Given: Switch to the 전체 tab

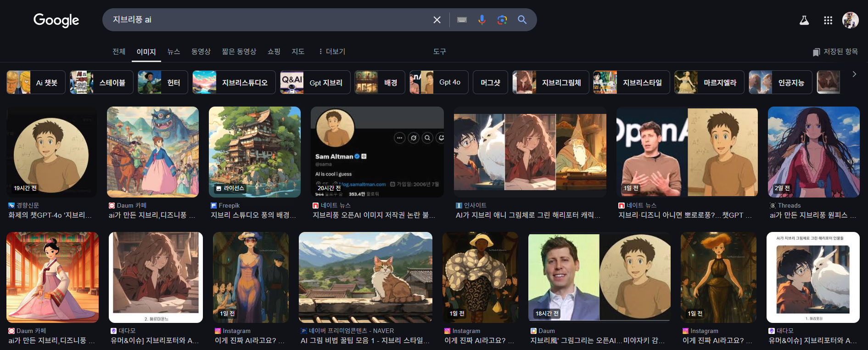Looking at the screenshot, I should click(119, 51).
